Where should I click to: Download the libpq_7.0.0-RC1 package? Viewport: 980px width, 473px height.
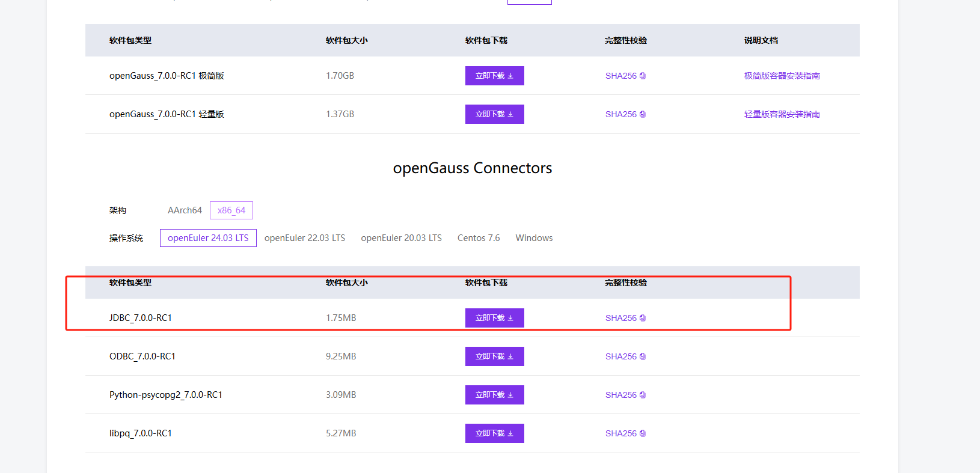pos(494,433)
